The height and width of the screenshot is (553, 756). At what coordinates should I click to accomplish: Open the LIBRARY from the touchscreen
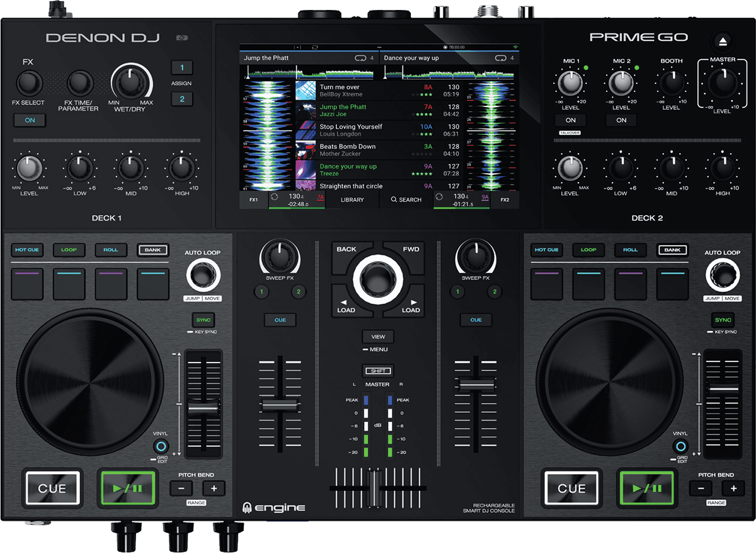click(352, 199)
